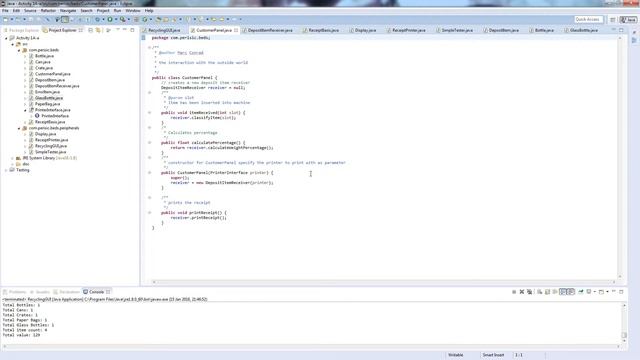Click Collapse All in Project Explorer
This screenshot has height=360, width=640.
[91, 30]
